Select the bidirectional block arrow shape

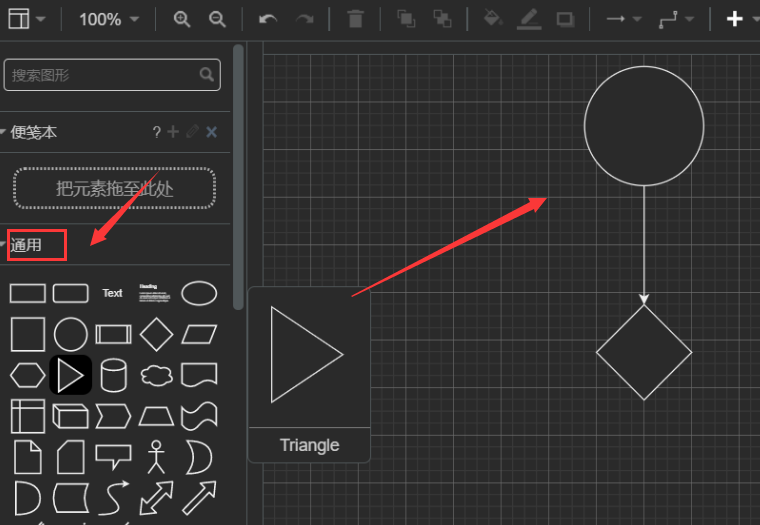point(156,498)
